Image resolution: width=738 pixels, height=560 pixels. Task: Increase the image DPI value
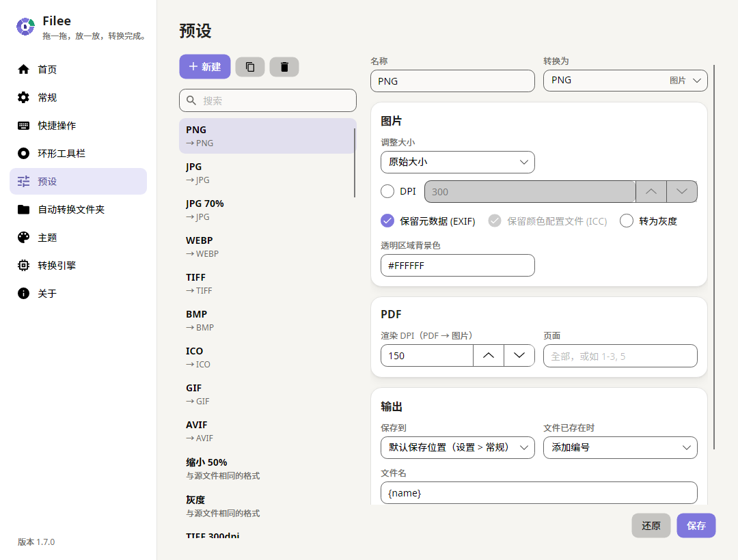pyautogui.click(x=651, y=191)
